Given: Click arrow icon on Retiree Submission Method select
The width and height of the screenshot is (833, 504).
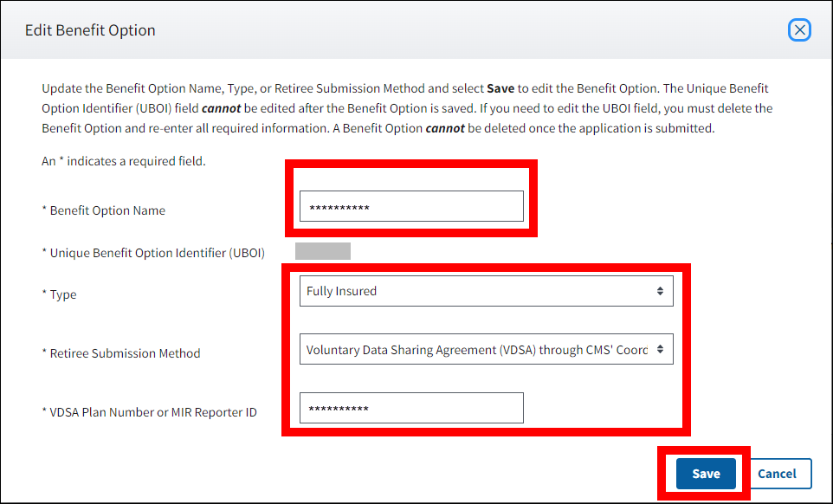Looking at the screenshot, I should pyautogui.click(x=660, y=350).
